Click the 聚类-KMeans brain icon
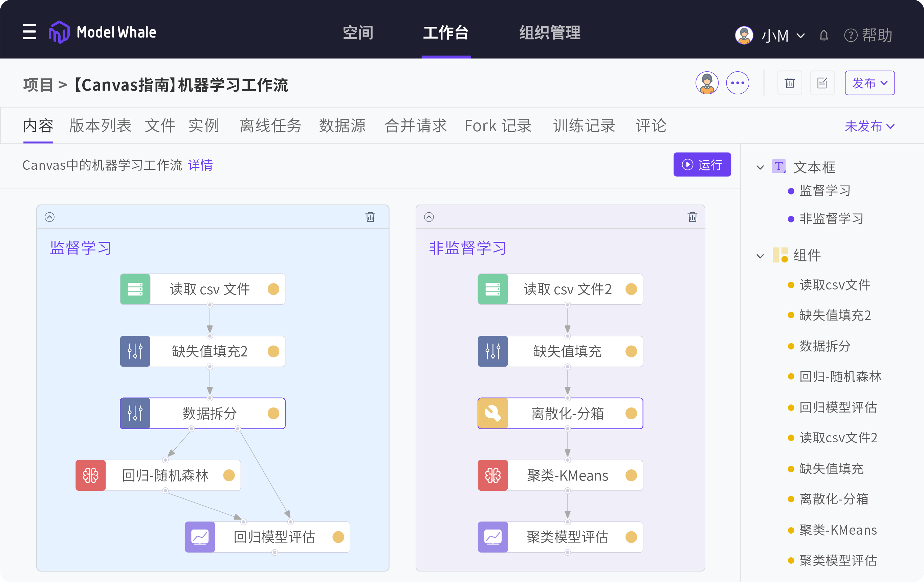924x582 pixels. pyautogui.click(x=493, y=475)
